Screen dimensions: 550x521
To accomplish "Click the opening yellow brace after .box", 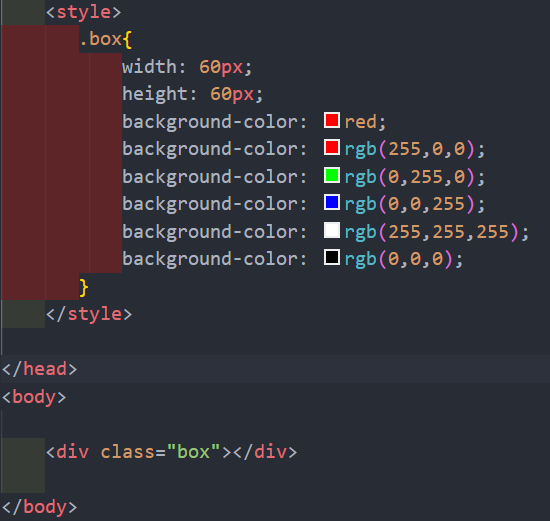I will click(127, 39).
